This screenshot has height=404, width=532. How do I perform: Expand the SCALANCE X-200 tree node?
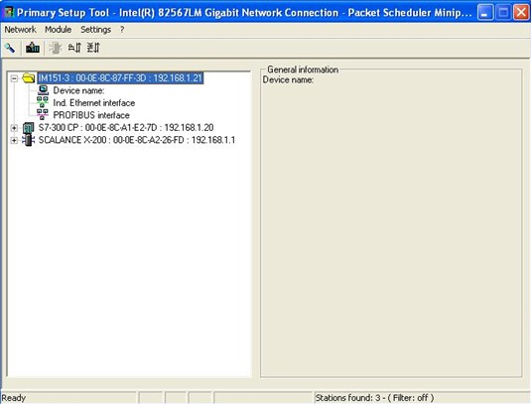pyautogui.click(x=14, y=140)
